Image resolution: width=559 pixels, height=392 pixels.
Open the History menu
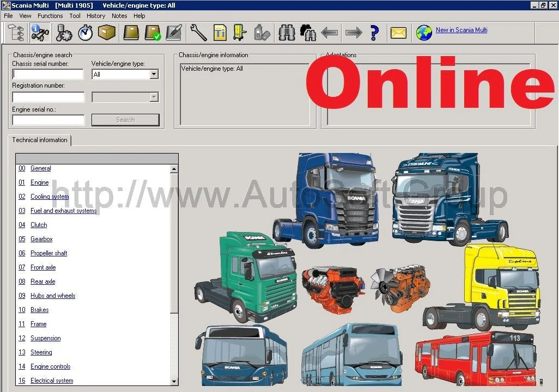96,16
